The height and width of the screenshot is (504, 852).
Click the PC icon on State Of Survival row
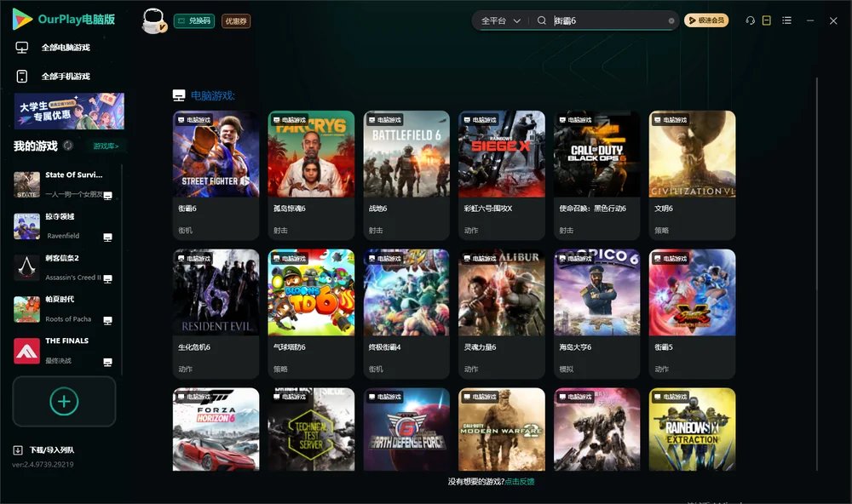107,196
